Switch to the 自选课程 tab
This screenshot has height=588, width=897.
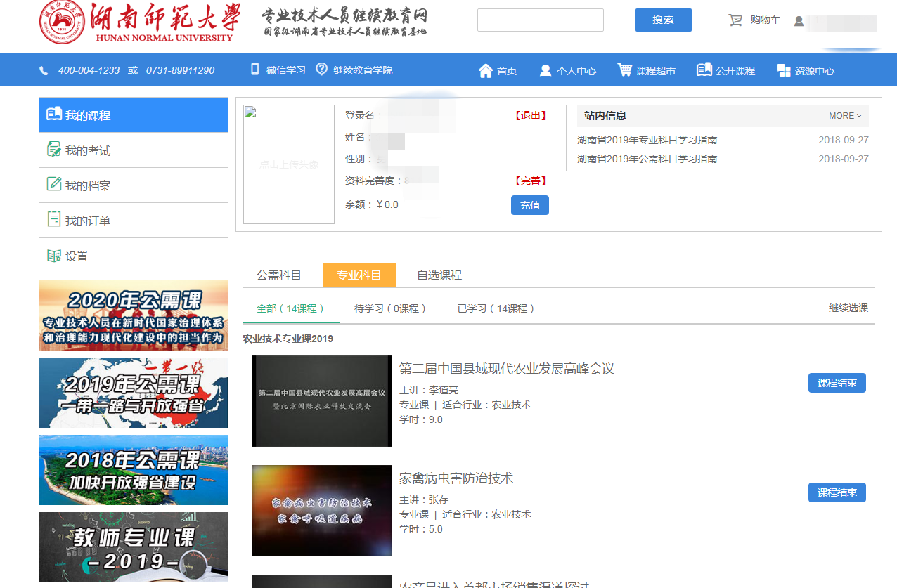click(439, 275)
